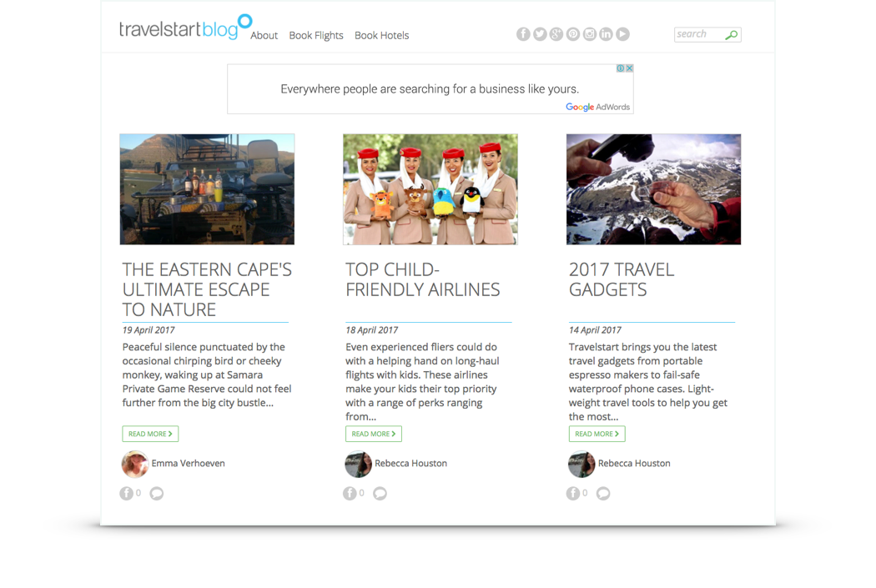
Task: Click Read More for 2017 Travel Gadgets
Action: (x=597, y=434)
